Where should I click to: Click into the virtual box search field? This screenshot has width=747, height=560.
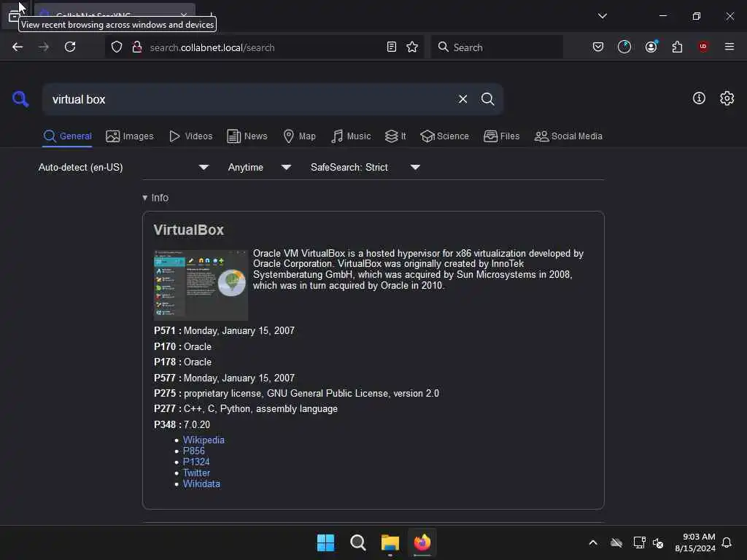click(x=248, y=99)
